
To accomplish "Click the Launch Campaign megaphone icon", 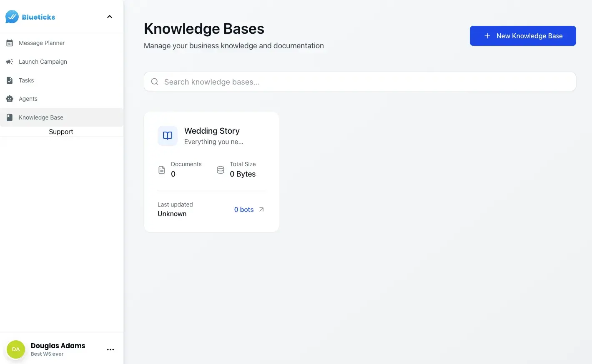I will (9, 61).
